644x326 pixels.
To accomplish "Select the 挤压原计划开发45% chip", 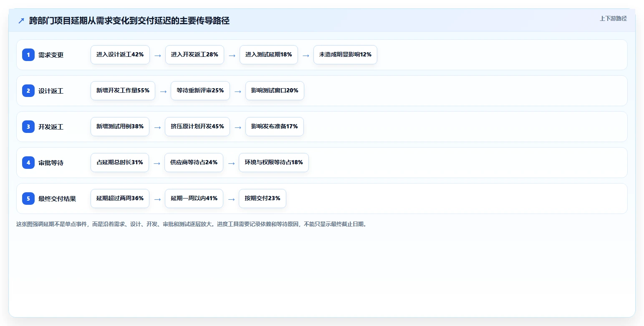I will click(197, 127).
